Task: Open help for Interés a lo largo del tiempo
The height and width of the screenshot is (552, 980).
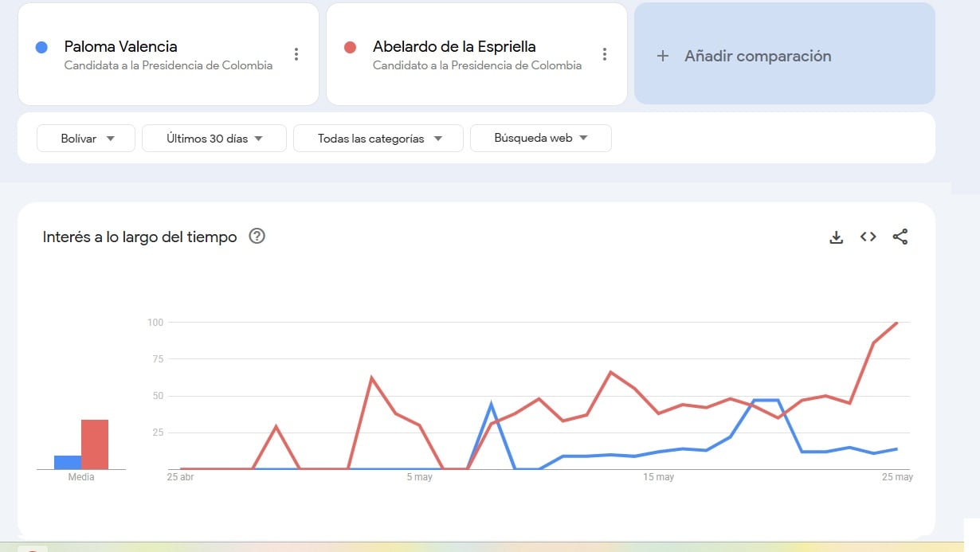Action: 257,236
